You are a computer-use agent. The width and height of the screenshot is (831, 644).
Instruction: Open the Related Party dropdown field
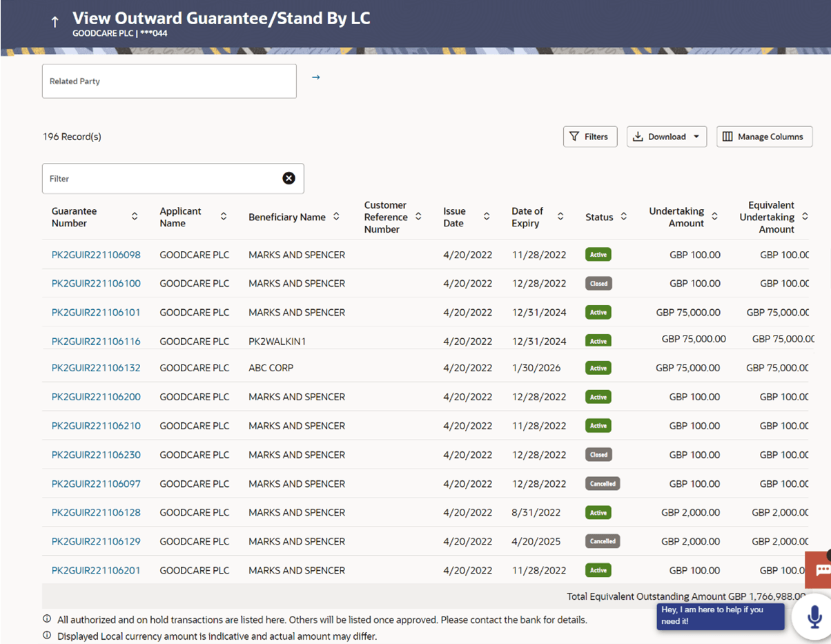click(169, 81)
